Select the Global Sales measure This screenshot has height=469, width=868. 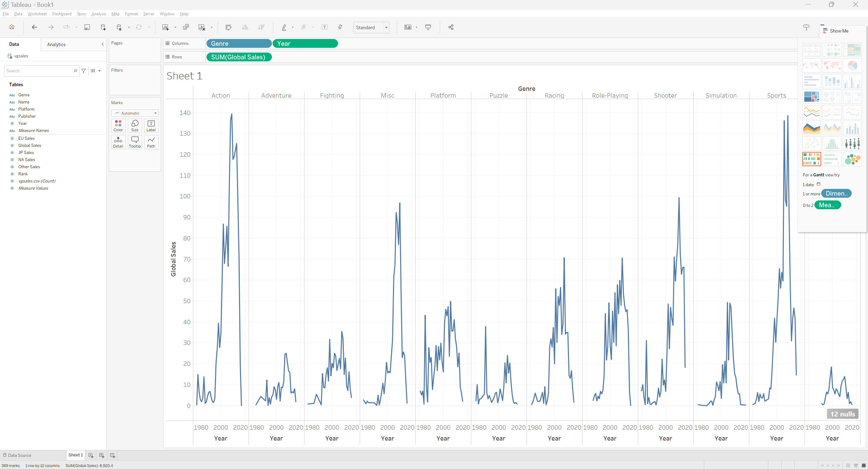[29, 145]
